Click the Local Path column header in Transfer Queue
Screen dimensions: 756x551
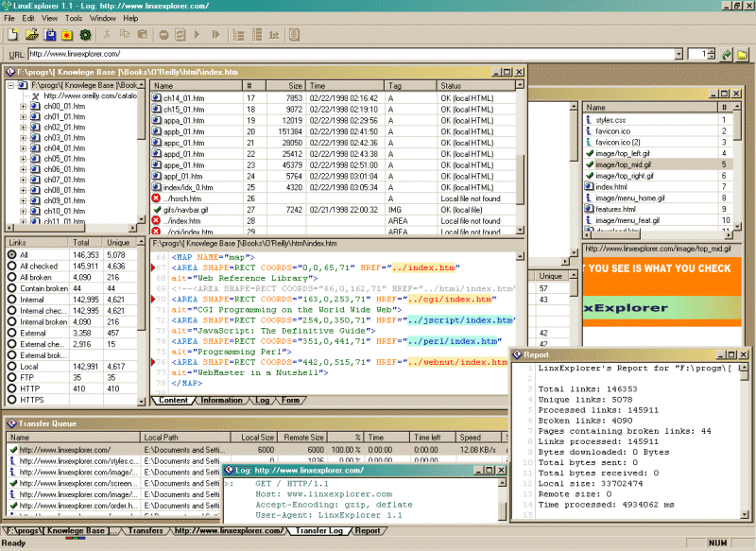tap(184, 438)
